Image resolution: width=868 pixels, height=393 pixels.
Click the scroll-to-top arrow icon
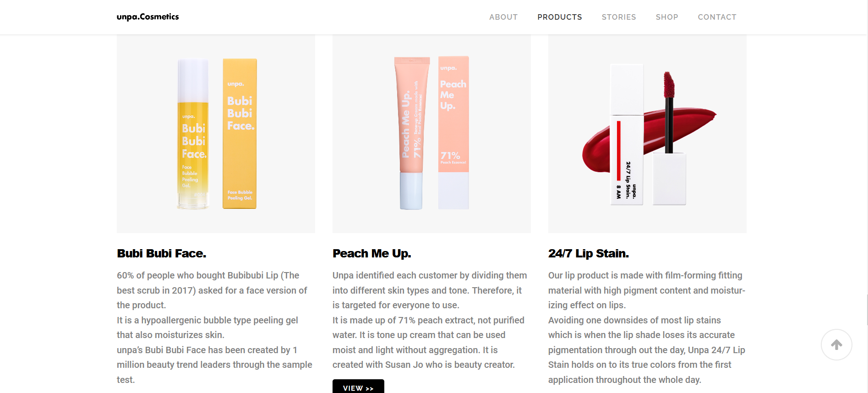[836, 344]
